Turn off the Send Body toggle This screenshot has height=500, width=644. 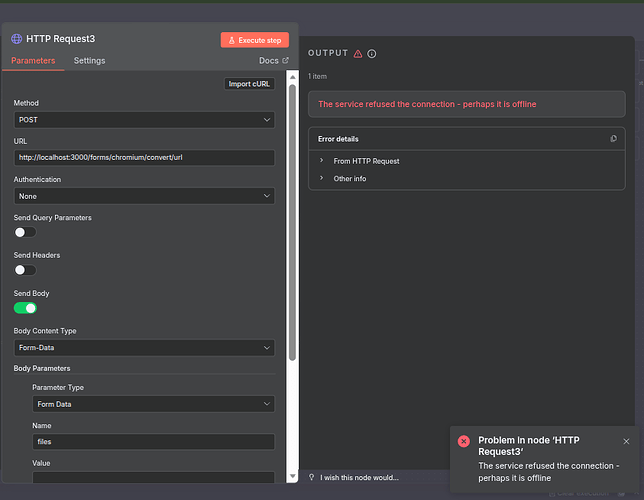pos(25,308)
